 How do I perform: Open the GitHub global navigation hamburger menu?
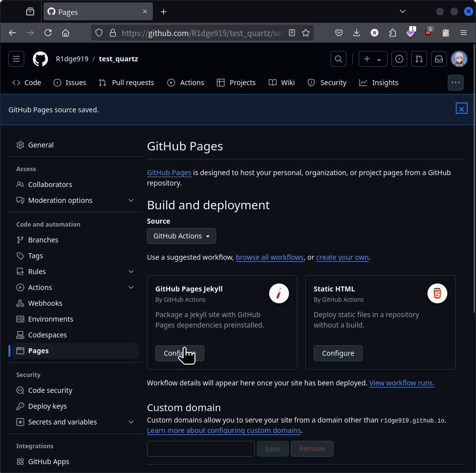(x=16, y=59)
